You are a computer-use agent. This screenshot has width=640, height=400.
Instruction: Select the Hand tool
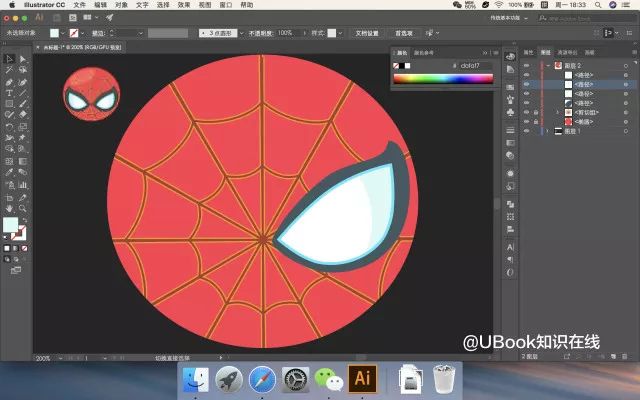(9, 209)
